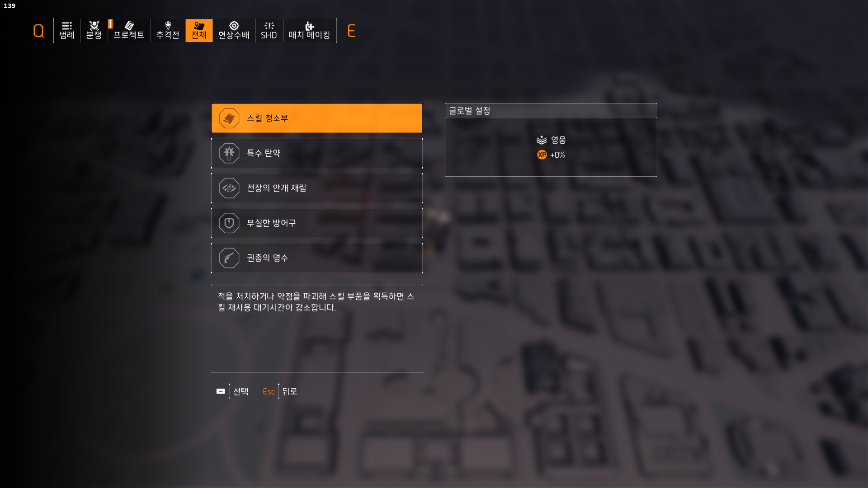The image size is (868, 488).
Task: Toggle the 특수 탄약 directive row
Action: [x=317, y=153]
